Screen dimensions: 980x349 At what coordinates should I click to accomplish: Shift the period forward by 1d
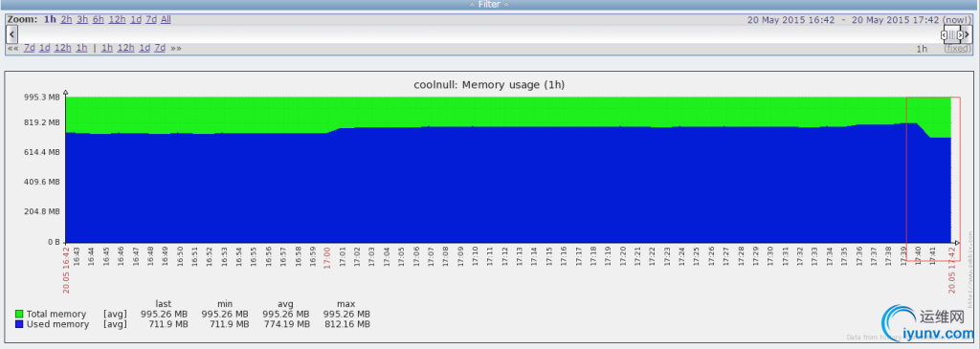(145, 48)
